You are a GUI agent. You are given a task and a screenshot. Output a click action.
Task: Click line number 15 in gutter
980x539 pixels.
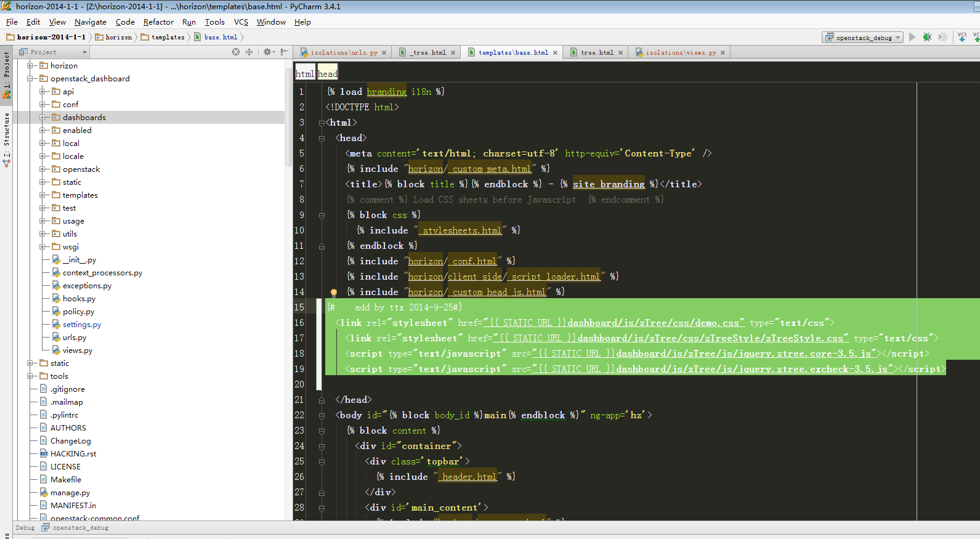299,307
